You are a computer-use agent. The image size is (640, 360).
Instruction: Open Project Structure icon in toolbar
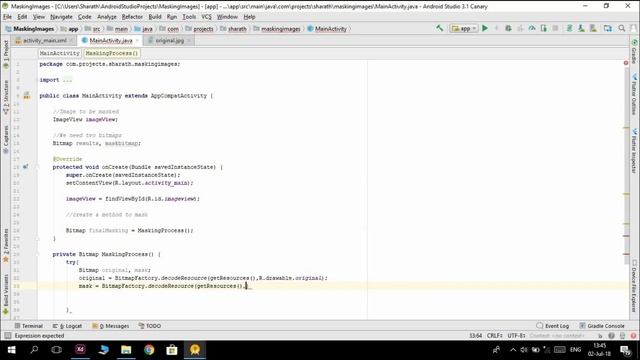coord(608,28)
